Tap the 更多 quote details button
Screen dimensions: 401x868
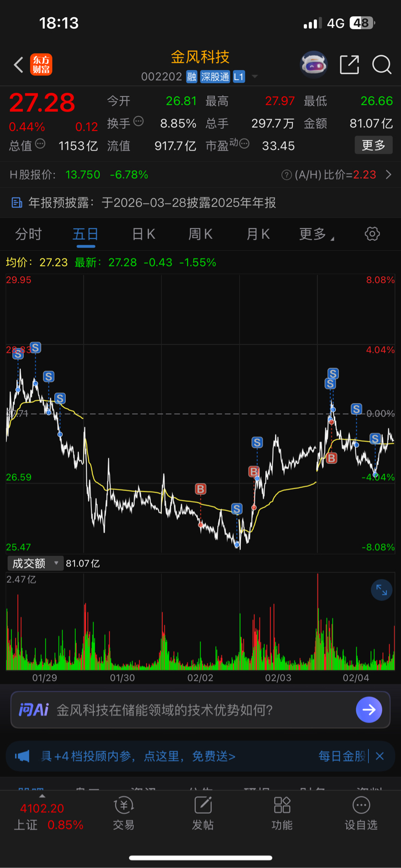[374, 145]
